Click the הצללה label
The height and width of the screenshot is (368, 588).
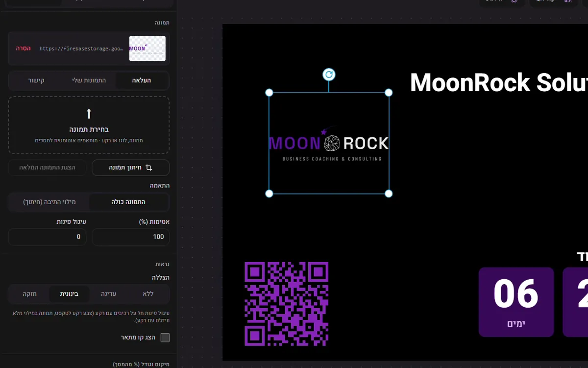(160, 277)
